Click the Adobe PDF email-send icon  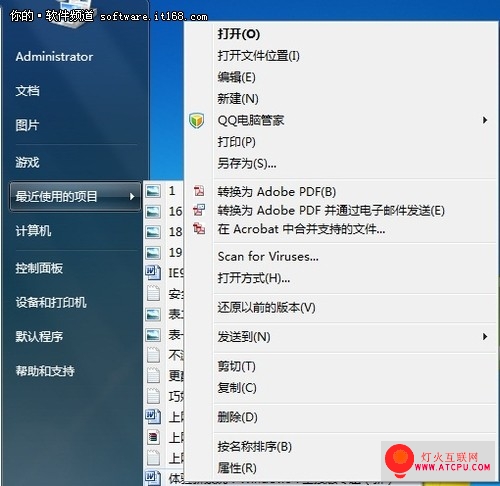(199, 210)
